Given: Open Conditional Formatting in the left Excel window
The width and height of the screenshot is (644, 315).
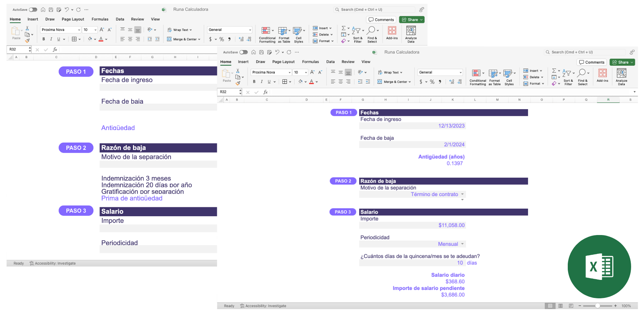Looking at the screenshot, I should [x=267, y=34].
